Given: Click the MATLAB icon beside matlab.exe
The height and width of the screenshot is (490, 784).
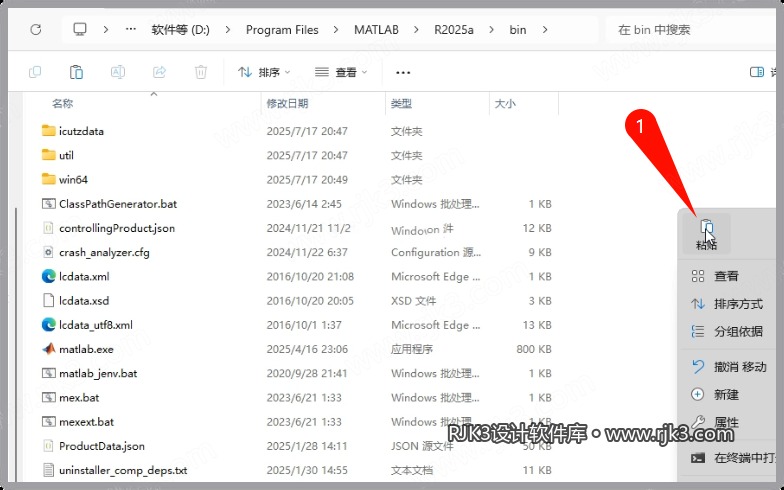Looking at the screenshot, I should point(48,349).
